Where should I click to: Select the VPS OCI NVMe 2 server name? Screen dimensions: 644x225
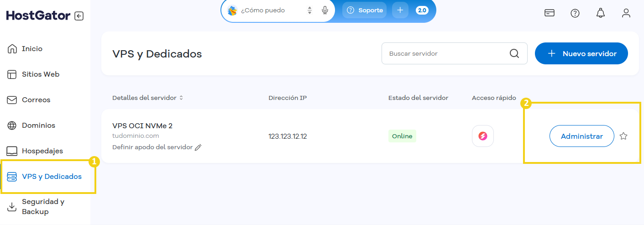(142, 126)
